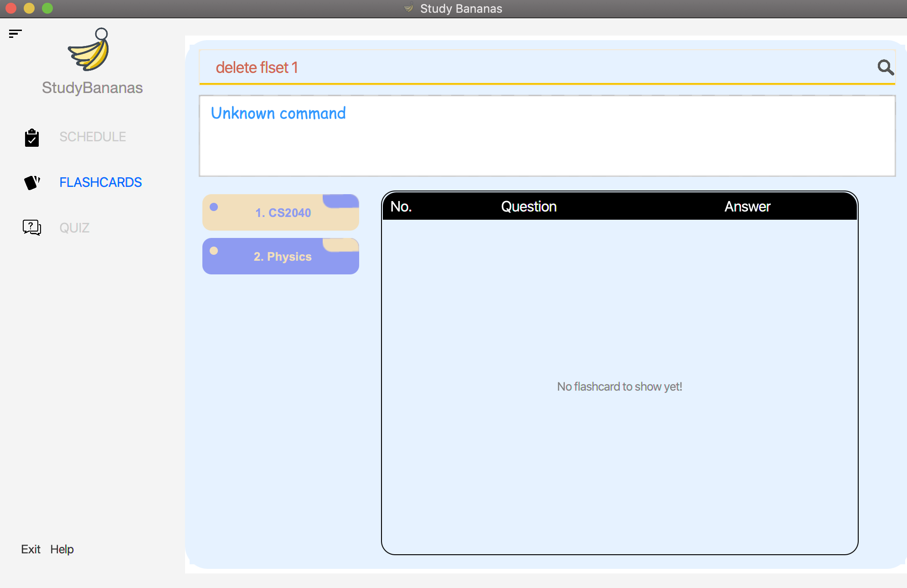907x588 pixels.
Task: Click the Schedule clipboard icon
Action: [x=32, y=137]
